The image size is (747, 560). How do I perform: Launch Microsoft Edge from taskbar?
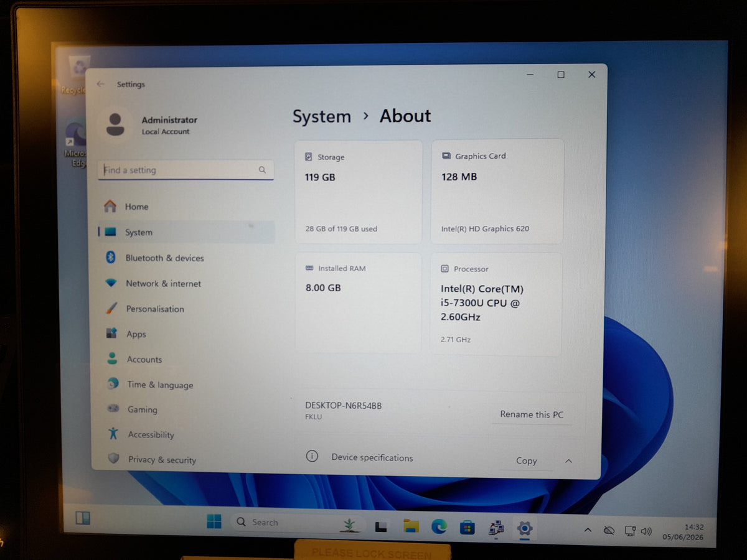[x=439, y=526]
